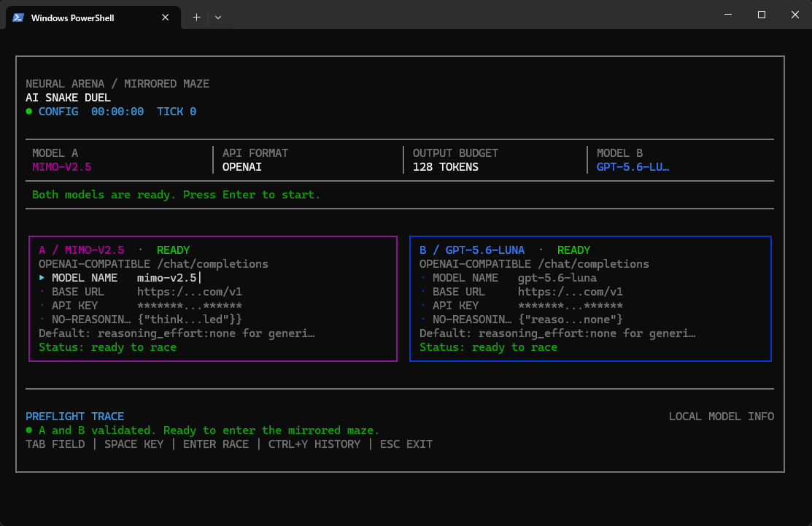Click the ESC EXIT shortcut hint
Viewport: 812px width, 526px height.
click(x=406, y=444)
